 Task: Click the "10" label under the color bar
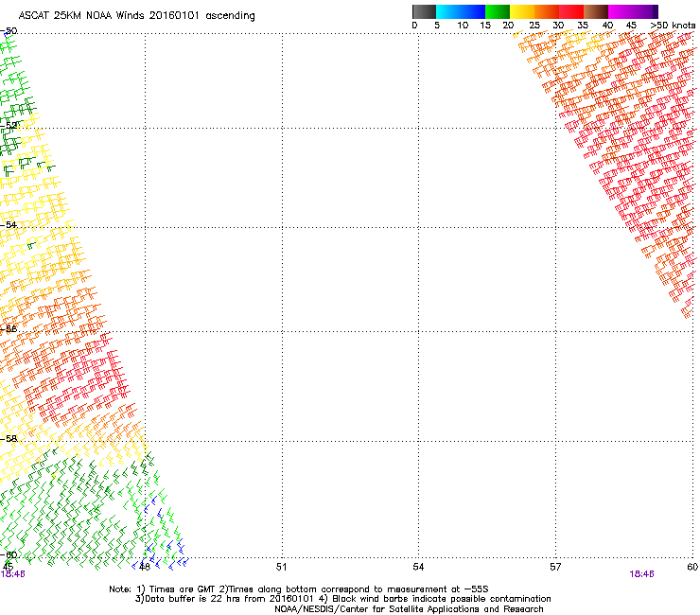tap(463, 26)
